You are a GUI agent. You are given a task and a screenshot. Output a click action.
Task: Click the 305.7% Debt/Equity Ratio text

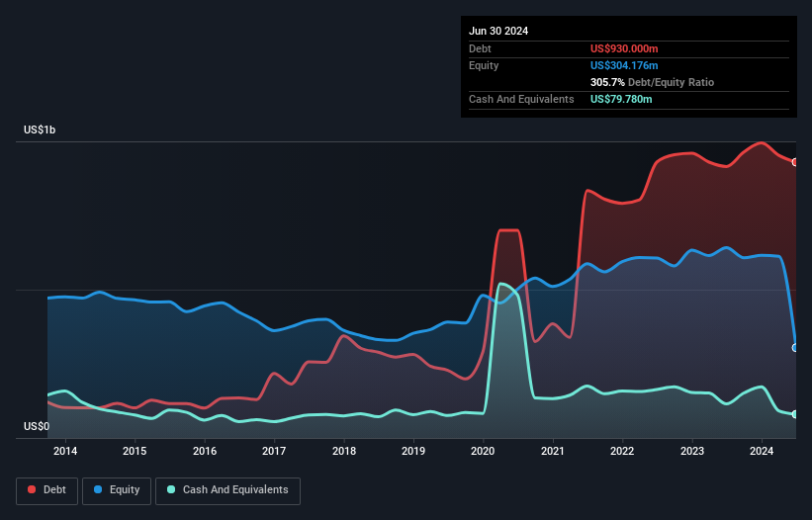point(652,82)
